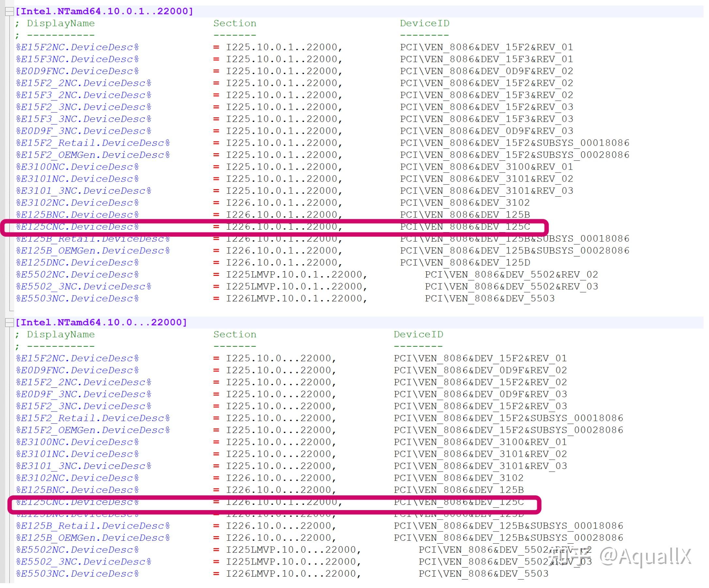The image size is (709, 588).
Task: Click the DisplayName column header comment
Action: click(x=60, y=23)
